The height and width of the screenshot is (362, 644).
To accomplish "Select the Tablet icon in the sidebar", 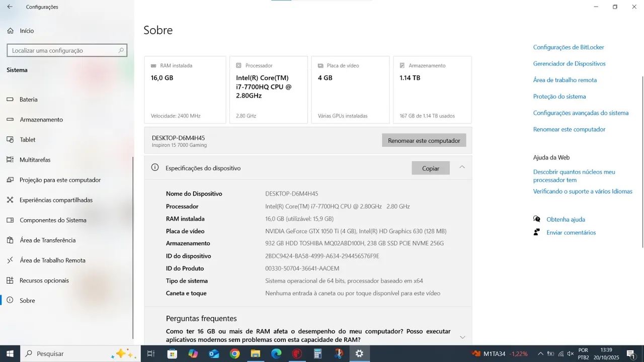I will click(10, 140).
